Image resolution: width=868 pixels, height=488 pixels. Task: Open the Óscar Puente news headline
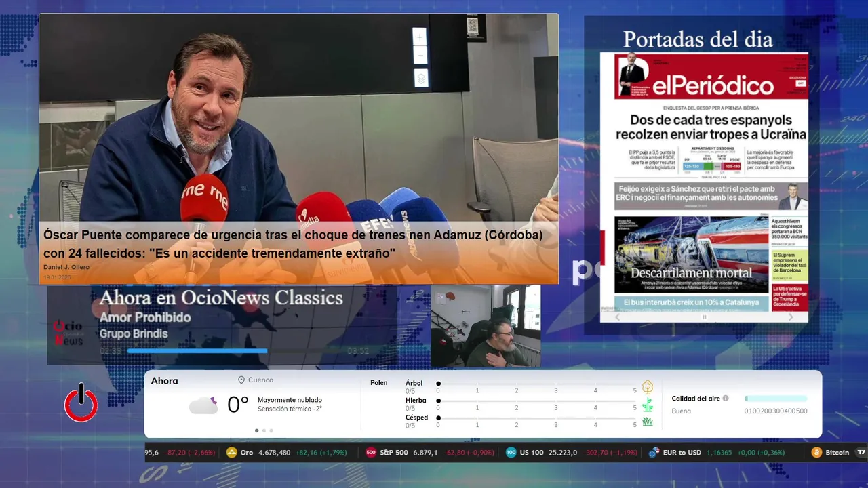tap(293, 244)
